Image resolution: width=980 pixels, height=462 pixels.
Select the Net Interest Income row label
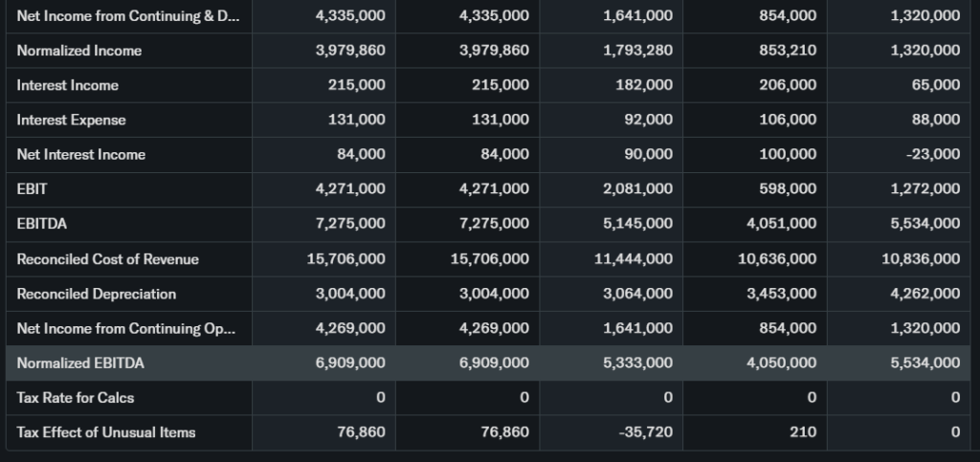(x=81, y=154)
